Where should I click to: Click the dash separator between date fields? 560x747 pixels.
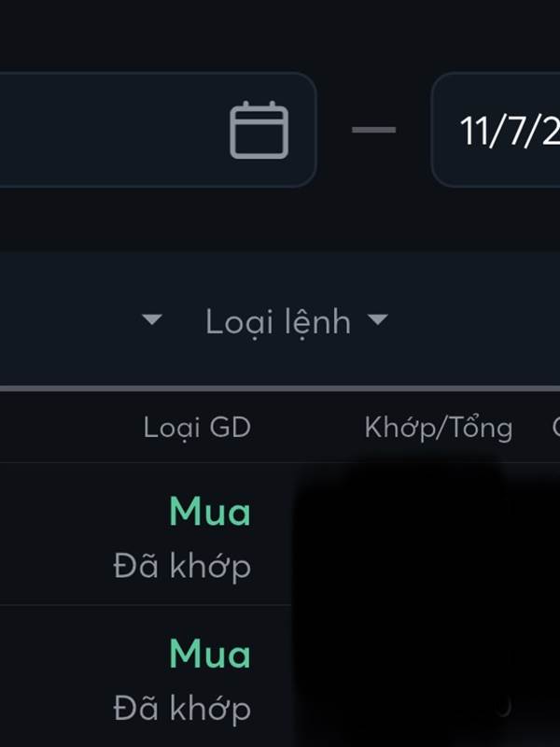374,130
